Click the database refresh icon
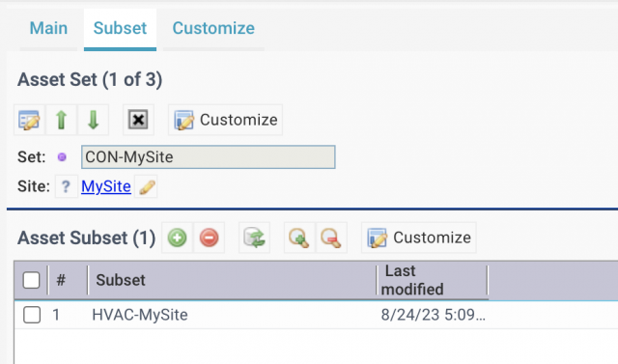Screen dimensions: 618x364 tap(254, 238)
